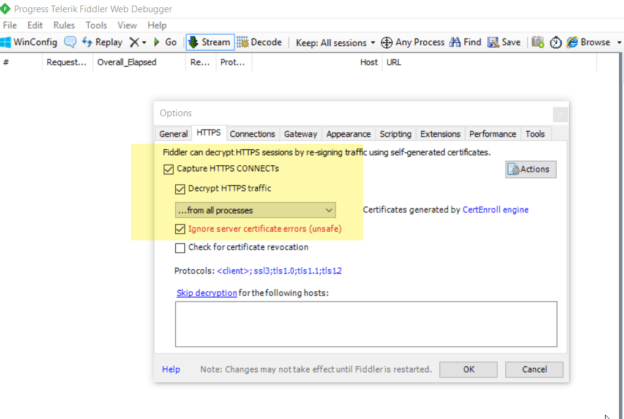Launch Browse from the toolbar
The width and height of the screenshot is (624, 419).
pos(589,42)
